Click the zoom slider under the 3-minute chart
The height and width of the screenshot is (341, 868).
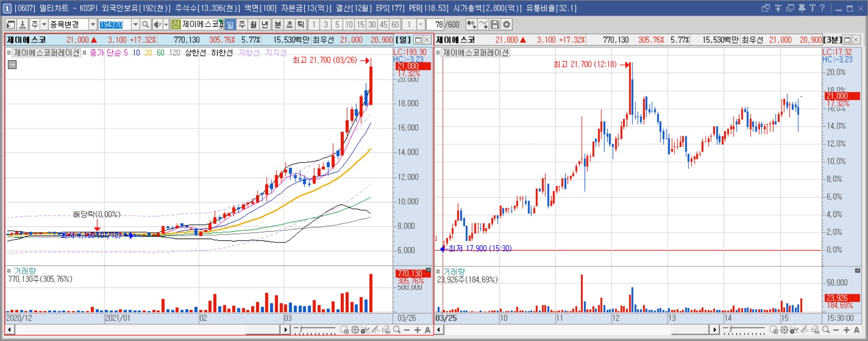(745, 330)
